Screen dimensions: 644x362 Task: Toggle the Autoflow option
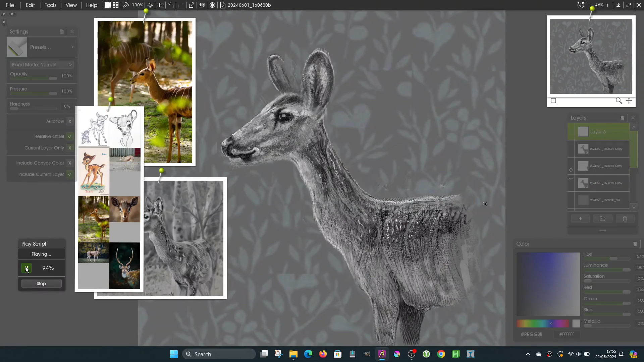pyautogui.click(x=70, y=121)
